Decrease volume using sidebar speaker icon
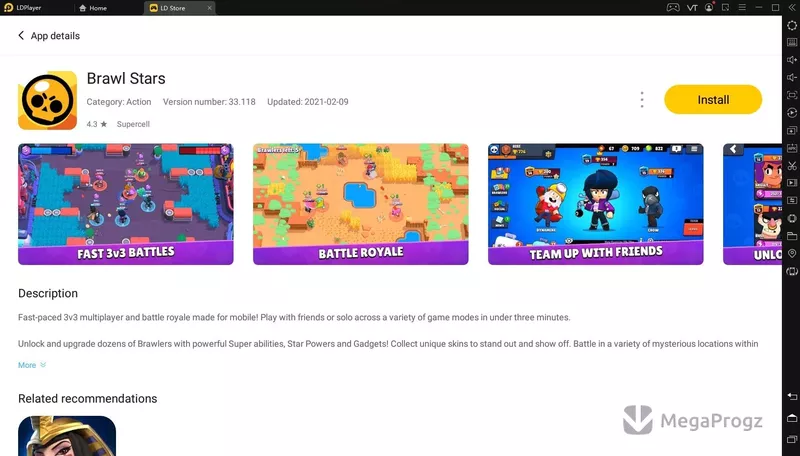 tap(792, 78)
